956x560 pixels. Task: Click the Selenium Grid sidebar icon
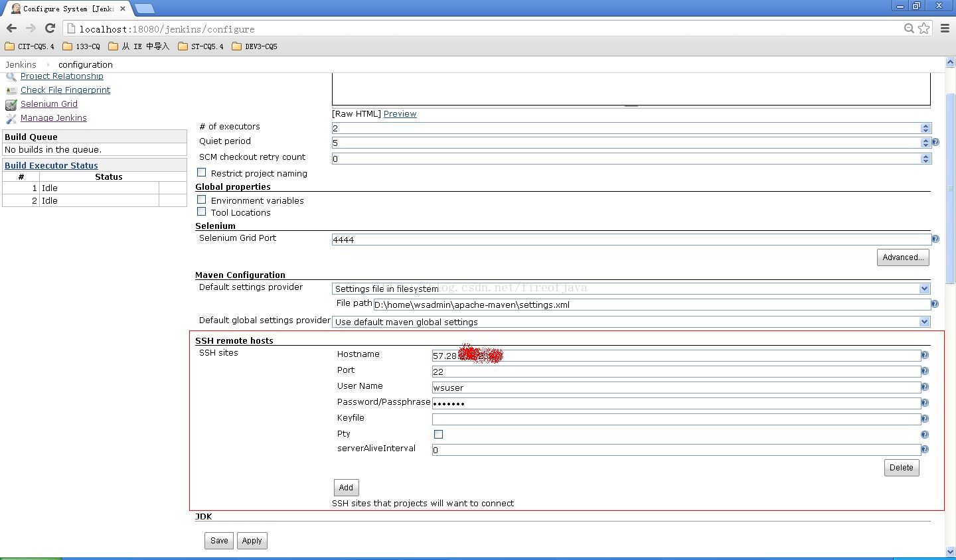[x=11, y=105]
